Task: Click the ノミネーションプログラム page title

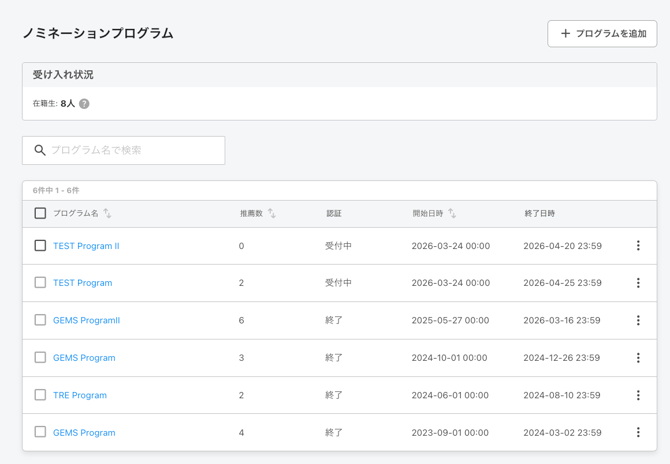Action: click(98, 33)
